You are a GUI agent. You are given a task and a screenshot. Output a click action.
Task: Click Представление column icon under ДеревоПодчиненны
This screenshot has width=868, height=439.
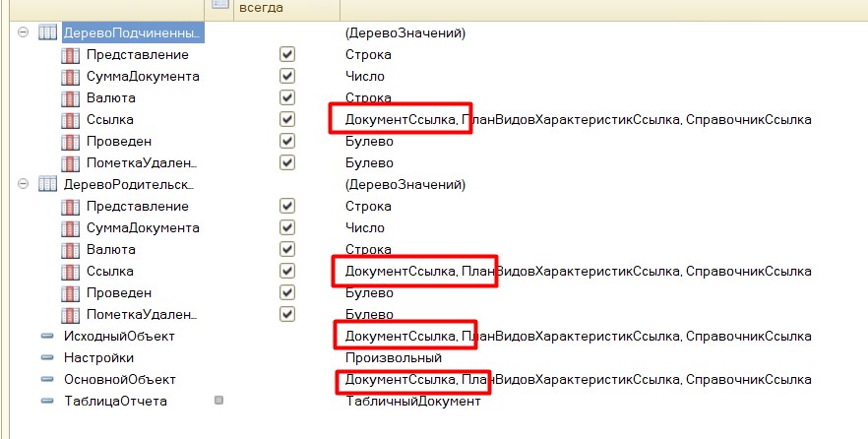point(70,55)
